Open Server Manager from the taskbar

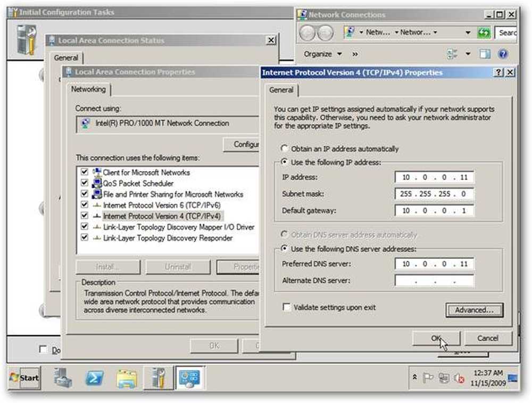63,377
